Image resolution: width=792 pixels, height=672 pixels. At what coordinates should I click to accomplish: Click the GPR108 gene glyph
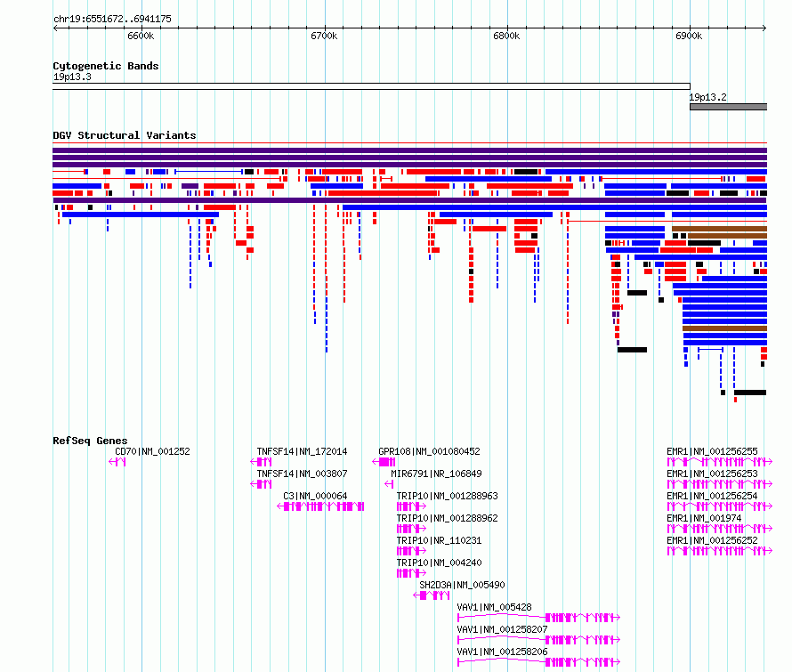[x=384, y=462]
